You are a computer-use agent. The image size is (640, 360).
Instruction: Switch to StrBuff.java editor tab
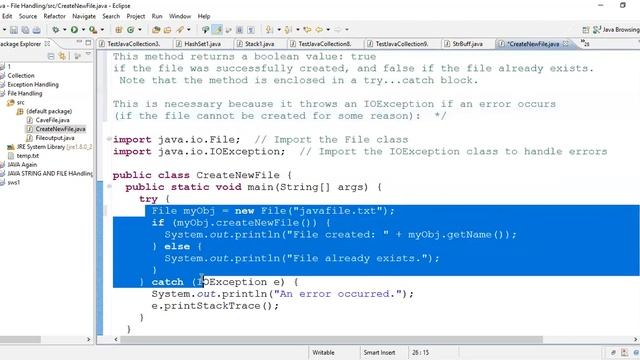point(467,44)
